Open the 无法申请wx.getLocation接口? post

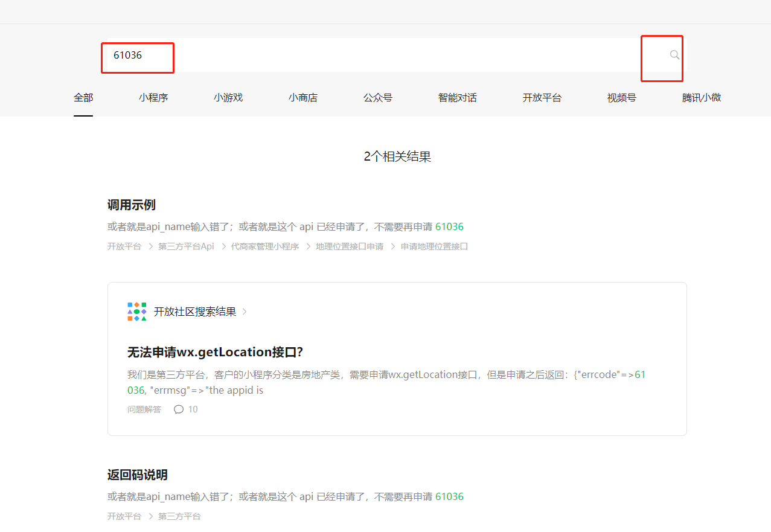point(215,352)
